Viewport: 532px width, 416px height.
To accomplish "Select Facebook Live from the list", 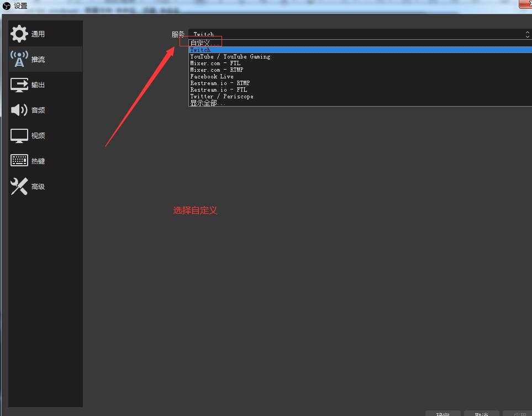I will coord(212,76).
